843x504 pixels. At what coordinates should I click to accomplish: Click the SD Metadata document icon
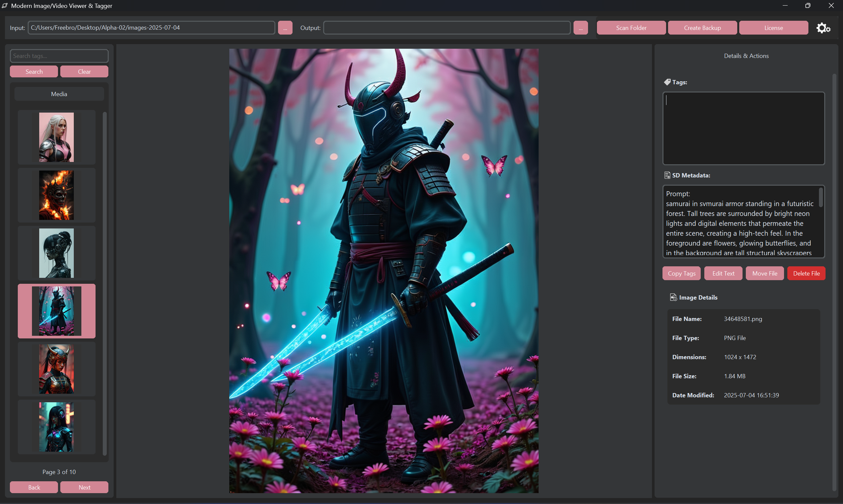[x=667, y=175]
